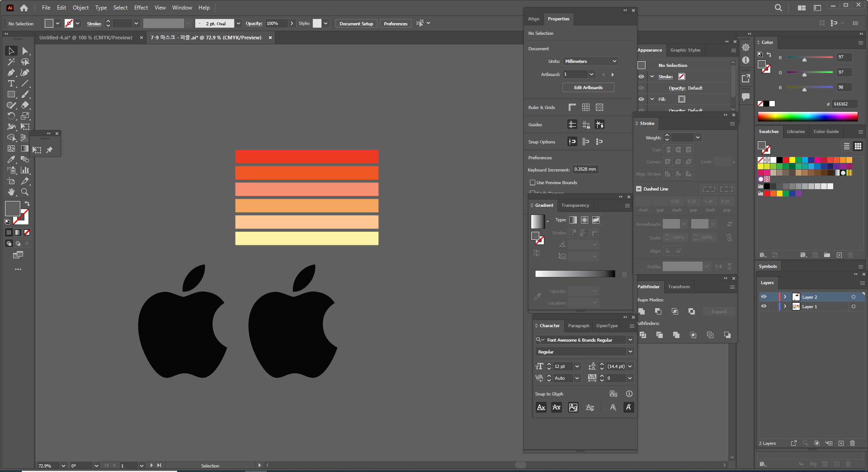
Task: Select the Direct Selection tool
Action: (x=25, y=51)
